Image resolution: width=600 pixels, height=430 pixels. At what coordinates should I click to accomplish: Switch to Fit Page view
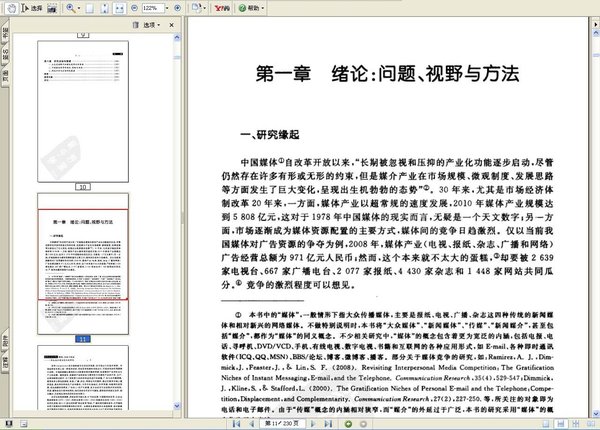(105, 8)
